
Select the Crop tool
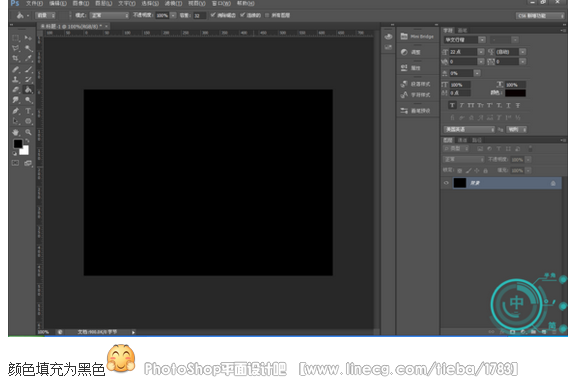tap(16, 58)
